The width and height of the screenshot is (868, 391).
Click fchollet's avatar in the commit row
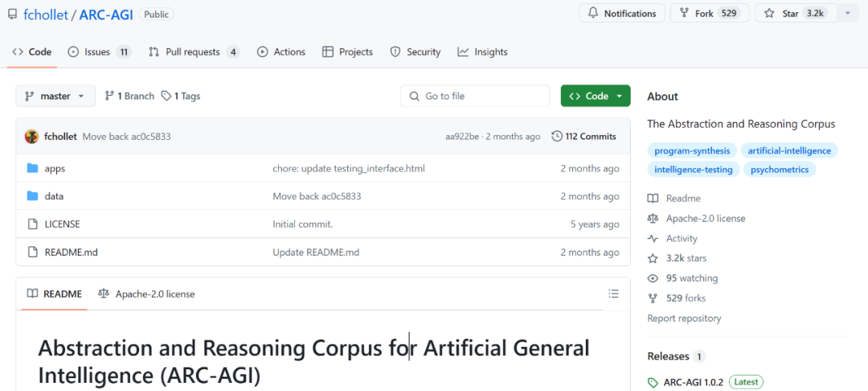click(x=31, y=137)
